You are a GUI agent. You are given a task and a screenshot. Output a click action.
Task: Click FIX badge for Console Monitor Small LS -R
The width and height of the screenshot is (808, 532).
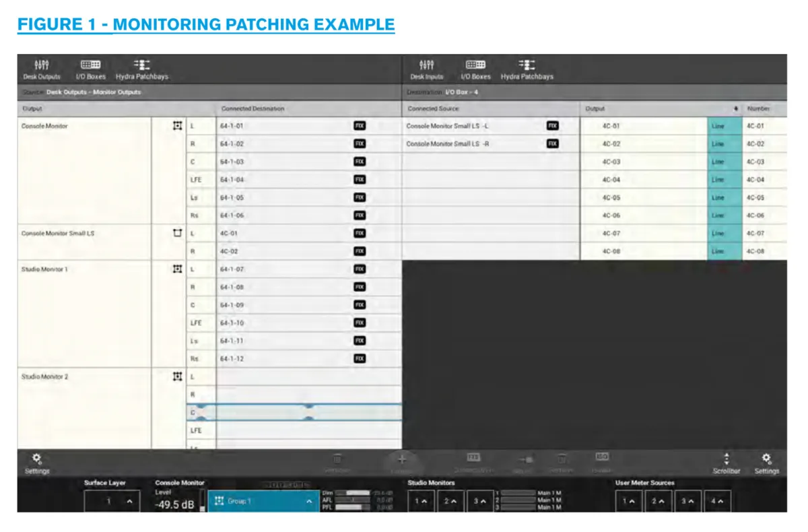coord(553,143)
